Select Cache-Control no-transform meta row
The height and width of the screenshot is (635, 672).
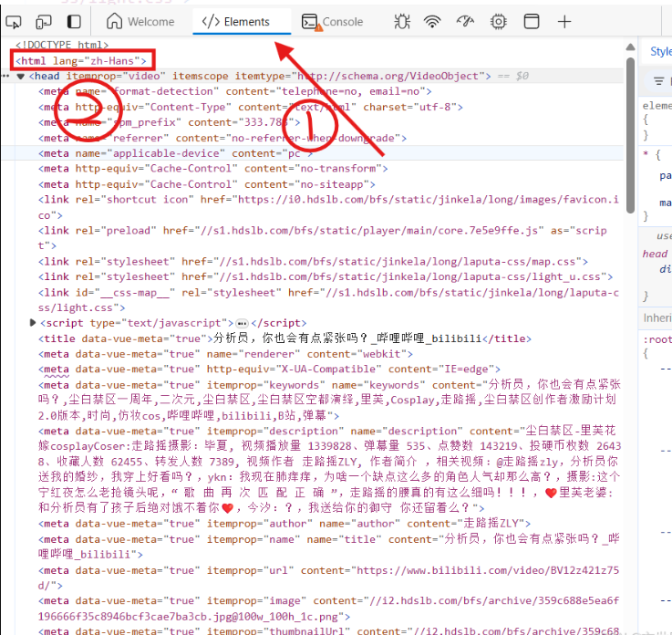[x=213, y=169]
